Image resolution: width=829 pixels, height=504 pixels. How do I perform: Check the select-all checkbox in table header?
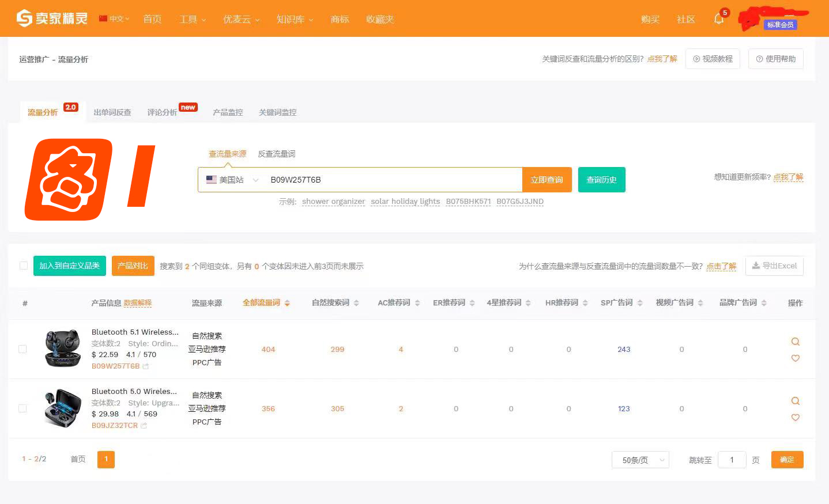pyautogui.click(x=24, y=266)
